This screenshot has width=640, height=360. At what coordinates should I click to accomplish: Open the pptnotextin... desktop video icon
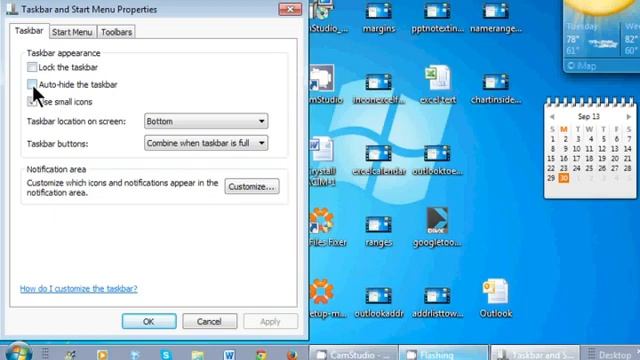437,17
